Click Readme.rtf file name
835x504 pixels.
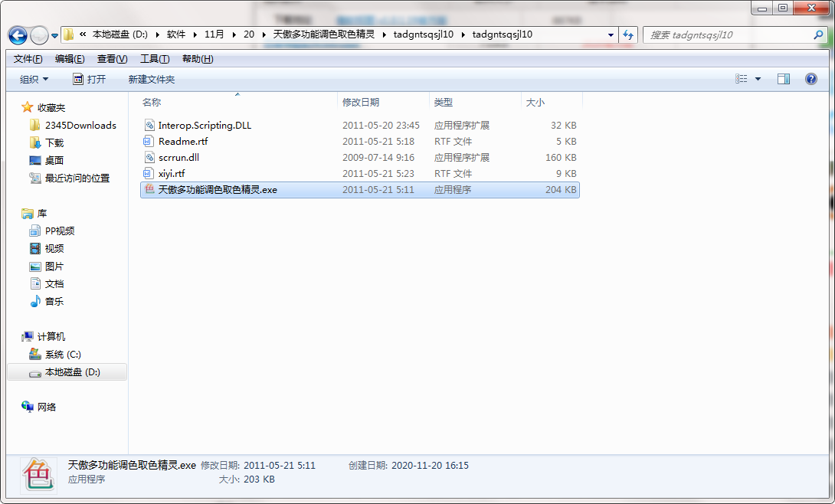[x=183, y=142]
